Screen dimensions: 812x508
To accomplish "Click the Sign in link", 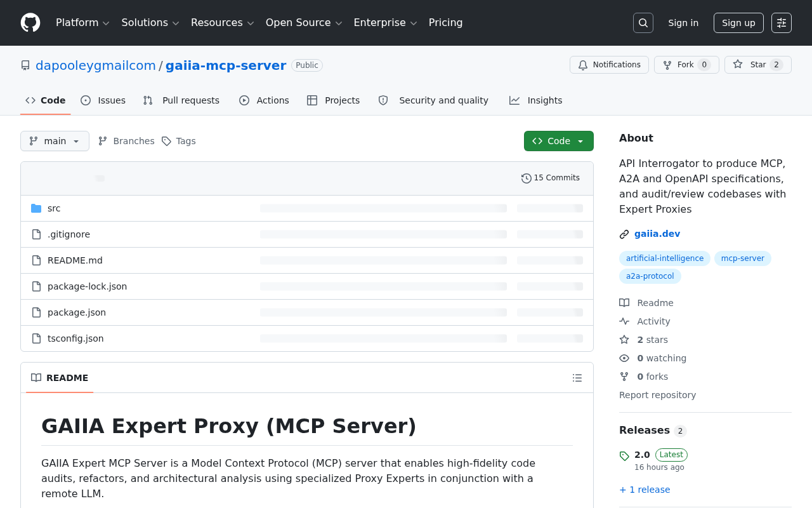I will [x=683, y=23].
